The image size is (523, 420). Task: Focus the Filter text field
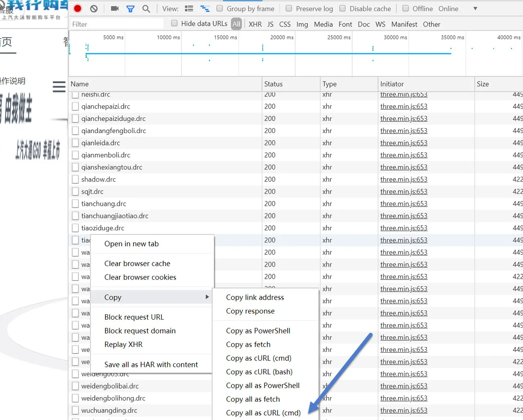[117, 24]
